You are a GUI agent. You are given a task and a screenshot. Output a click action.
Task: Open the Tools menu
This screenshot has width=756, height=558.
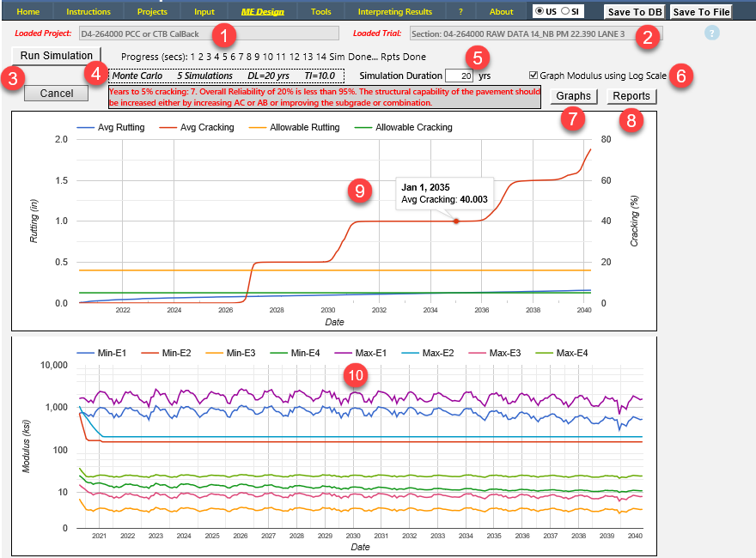pyautogui.click(x=320, y=12)
